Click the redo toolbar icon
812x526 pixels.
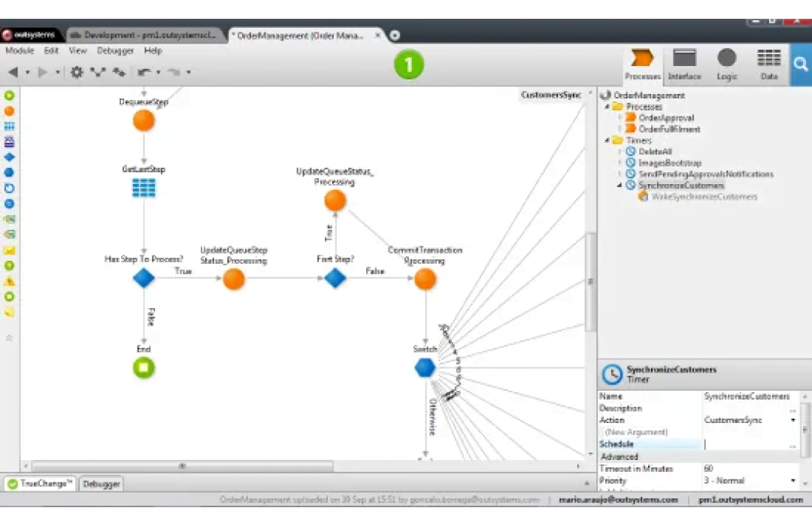(x=174, y=72)
